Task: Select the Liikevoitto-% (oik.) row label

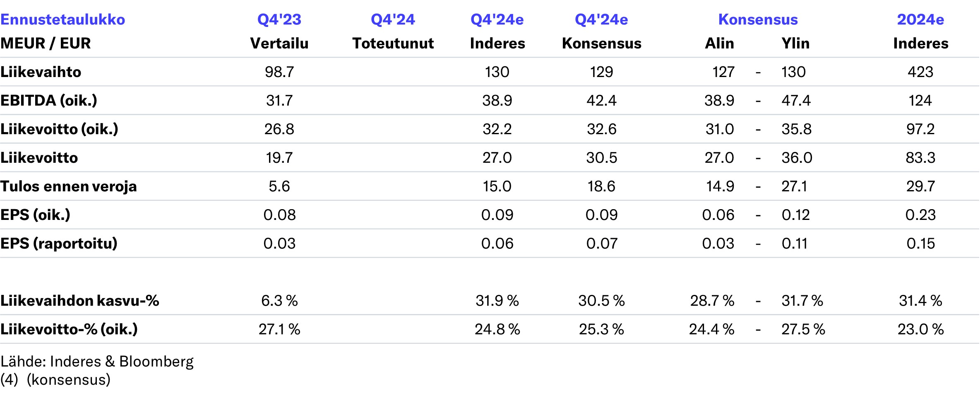Action: tap(69, 329)
